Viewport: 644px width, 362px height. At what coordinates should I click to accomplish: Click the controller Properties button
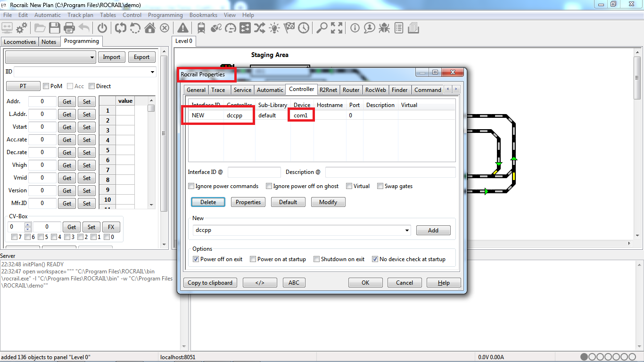click(x=248, y=202)
